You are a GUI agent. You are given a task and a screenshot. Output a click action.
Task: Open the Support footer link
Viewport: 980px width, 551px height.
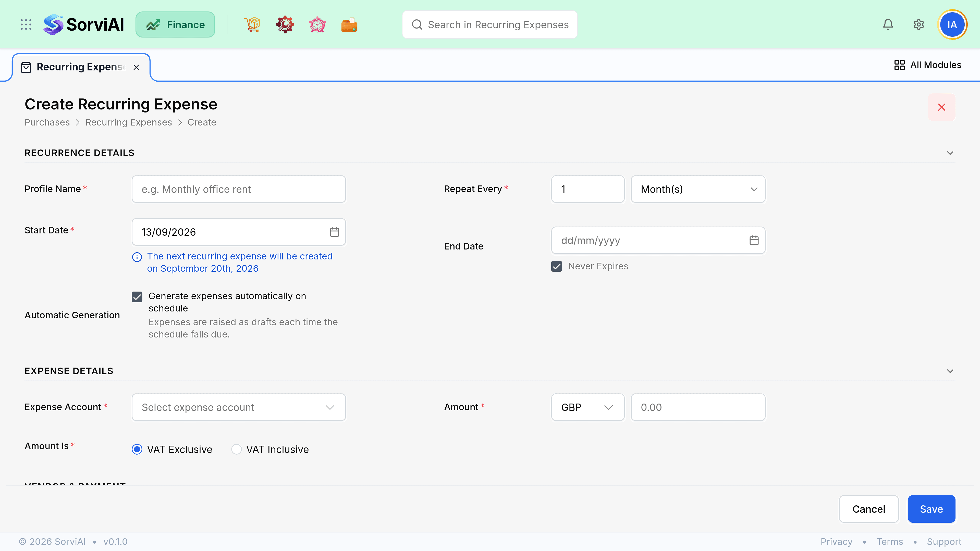click(944, 542)
